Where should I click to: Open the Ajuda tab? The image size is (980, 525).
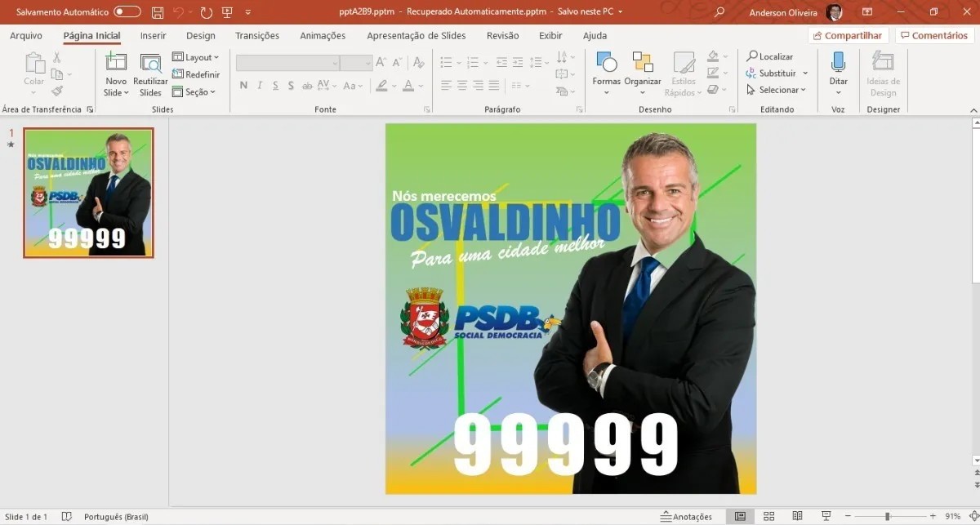click(x=595, y=36)
